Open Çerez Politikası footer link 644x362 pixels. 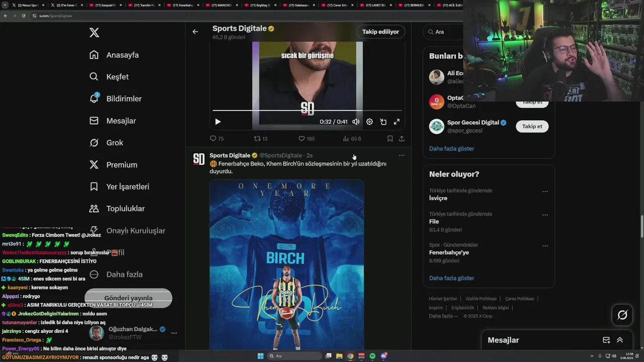[520, 299]
